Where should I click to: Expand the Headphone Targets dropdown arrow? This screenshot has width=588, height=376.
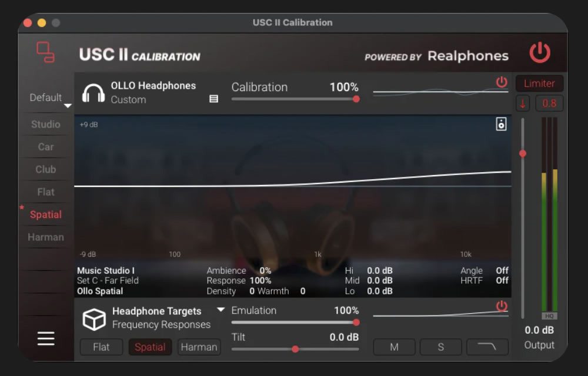click(x=221, y=310)
